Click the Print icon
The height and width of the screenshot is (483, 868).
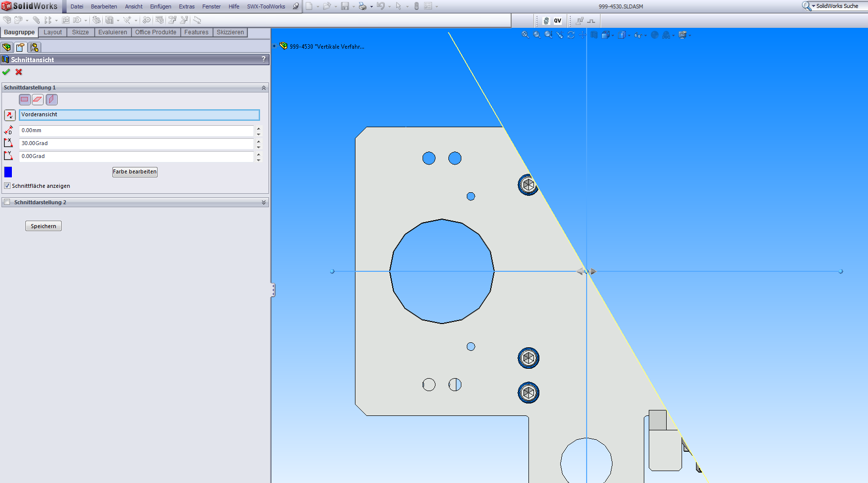point(362,6)
